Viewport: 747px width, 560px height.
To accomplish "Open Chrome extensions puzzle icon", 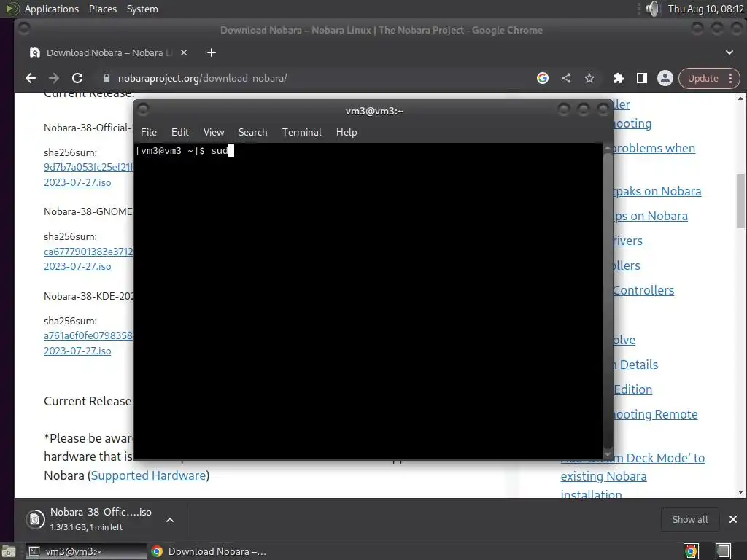I will pos(619,78).
